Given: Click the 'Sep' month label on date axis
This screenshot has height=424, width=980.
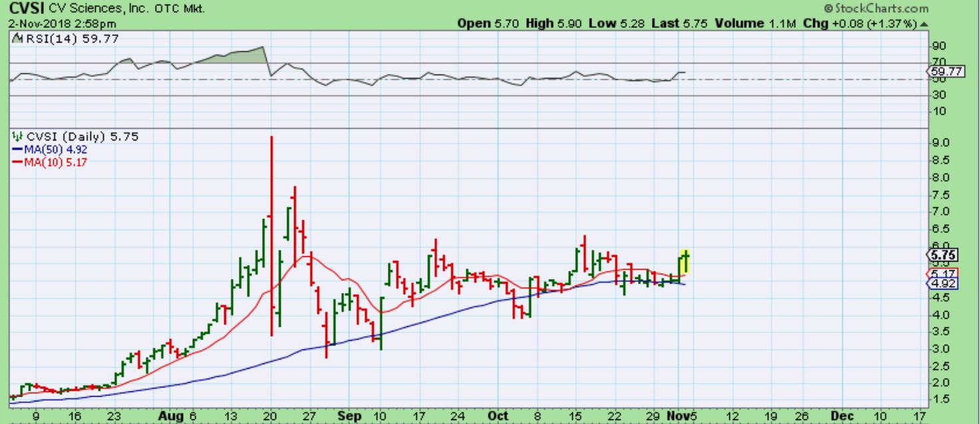Looking at the screenshot, I should [348, 416].
